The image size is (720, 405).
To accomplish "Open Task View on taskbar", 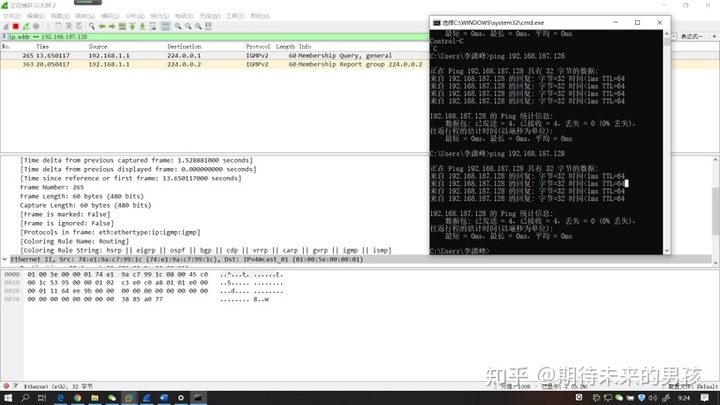I will (x=42, y=398).
